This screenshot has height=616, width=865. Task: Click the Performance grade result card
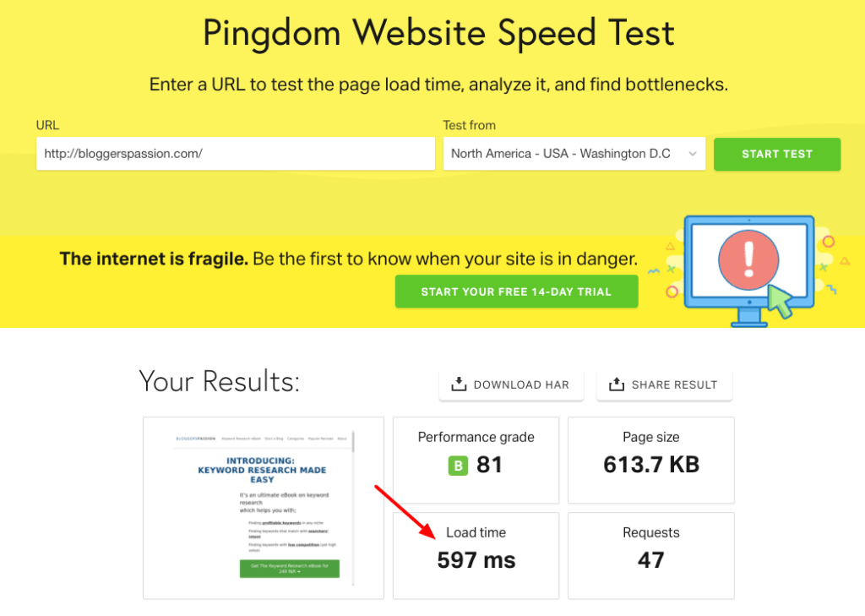[x=476, y=460]
